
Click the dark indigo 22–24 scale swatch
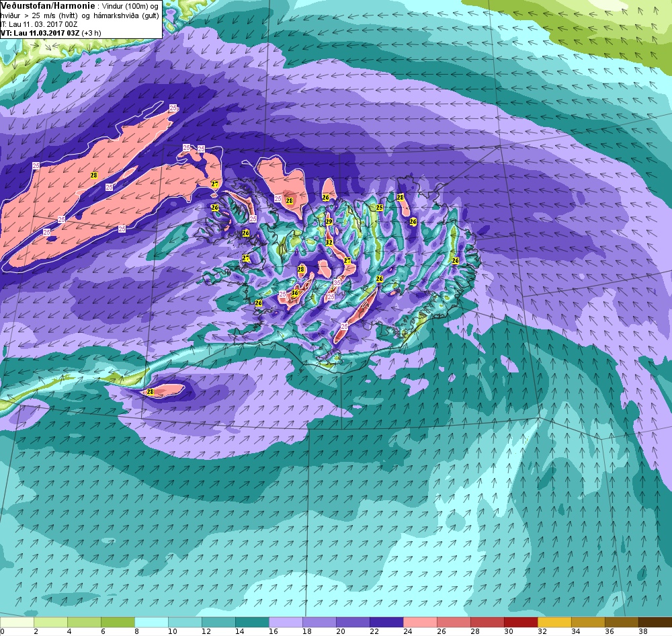point(386,622)
